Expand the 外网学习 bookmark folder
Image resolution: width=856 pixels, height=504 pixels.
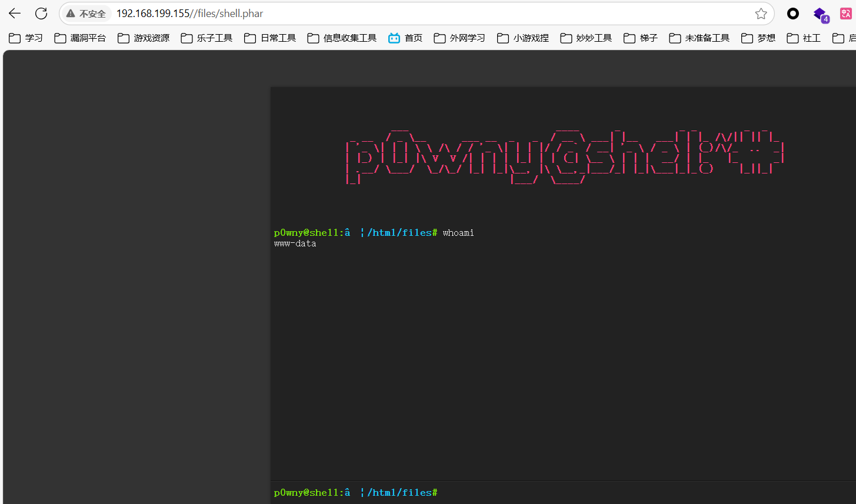pyautogui.click(x=459, y=38)
